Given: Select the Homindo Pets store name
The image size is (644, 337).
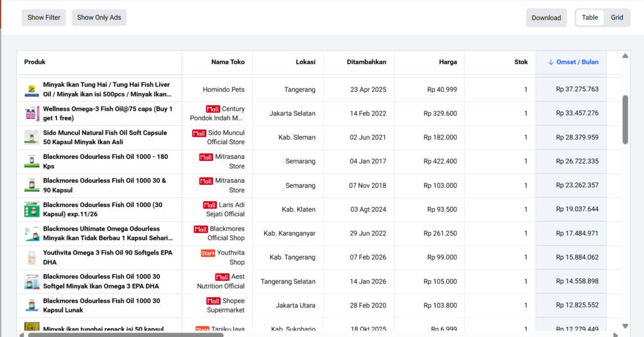Looking at the screenshot, I should pyautogui.click(x=223, y=89).
